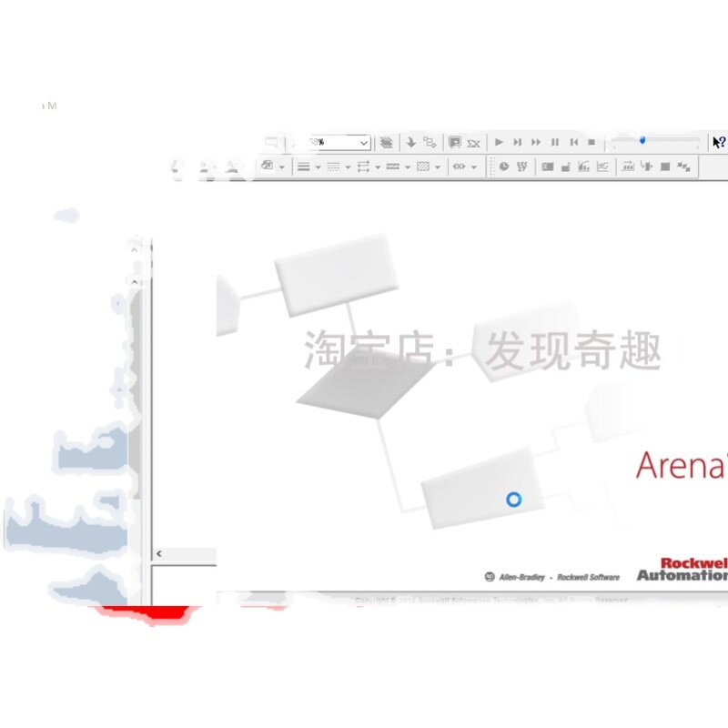Click the branching connector icon on the animate toolbar
Viewport: 728px width, 728px height.
coord(647,166)
